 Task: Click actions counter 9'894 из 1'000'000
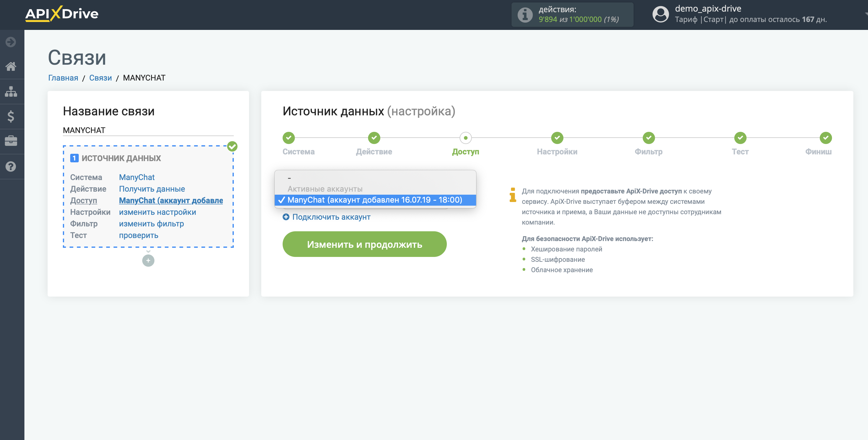pos(579,19)
